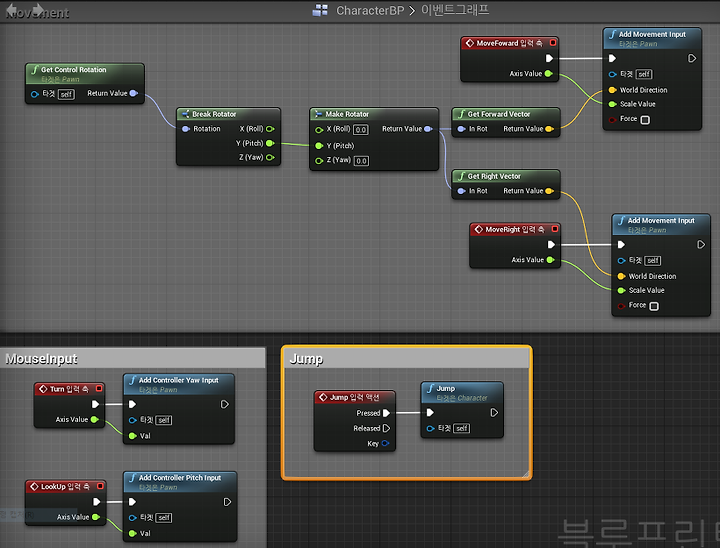Image resolution: width=720 pixels, height=548 pixels.
Task: Click the forward navigation arrow in the graph header
Action: coord(39,10)
